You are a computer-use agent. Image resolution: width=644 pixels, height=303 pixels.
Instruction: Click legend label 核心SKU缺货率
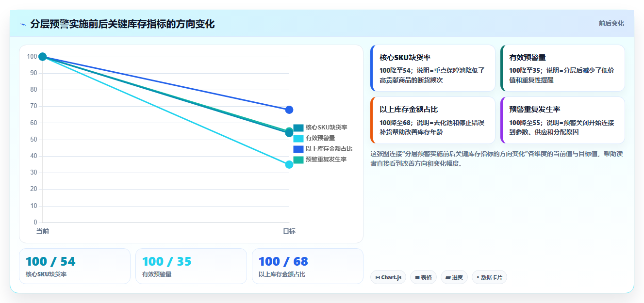[326, 128]
